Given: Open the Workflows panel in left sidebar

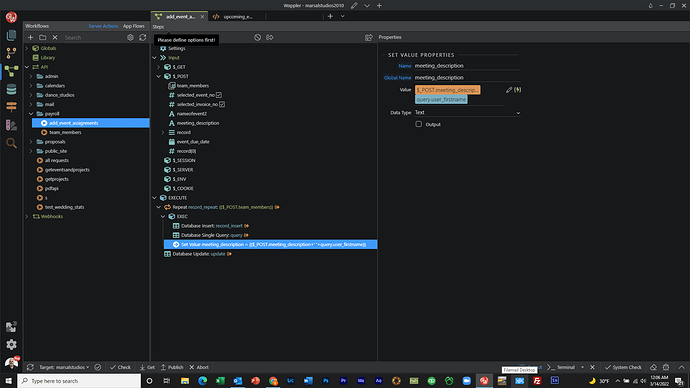Looking at the screenshot, I should tap(11, 71).
